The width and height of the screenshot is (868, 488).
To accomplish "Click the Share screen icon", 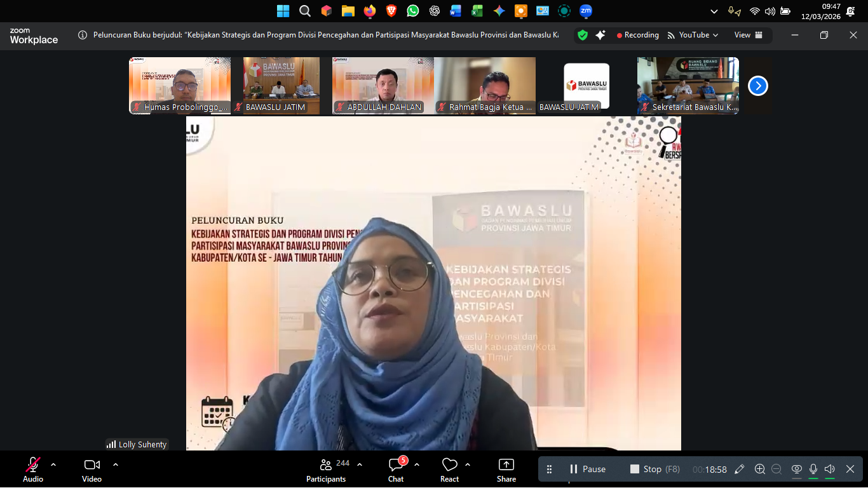I will click(506, 469).
